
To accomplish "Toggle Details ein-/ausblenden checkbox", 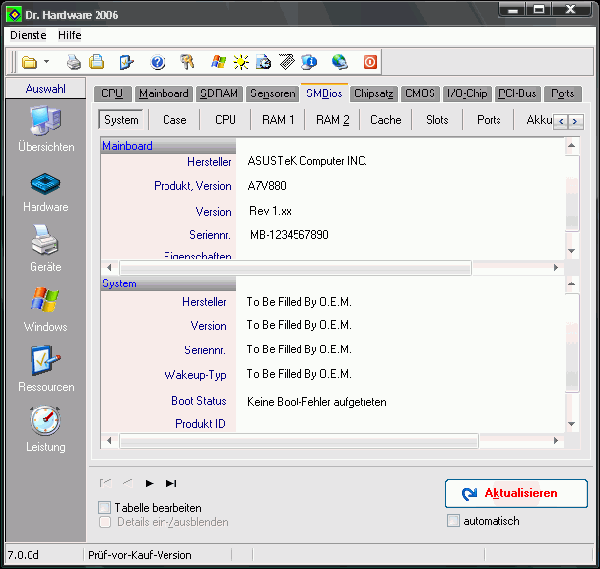I will point(104,522).
